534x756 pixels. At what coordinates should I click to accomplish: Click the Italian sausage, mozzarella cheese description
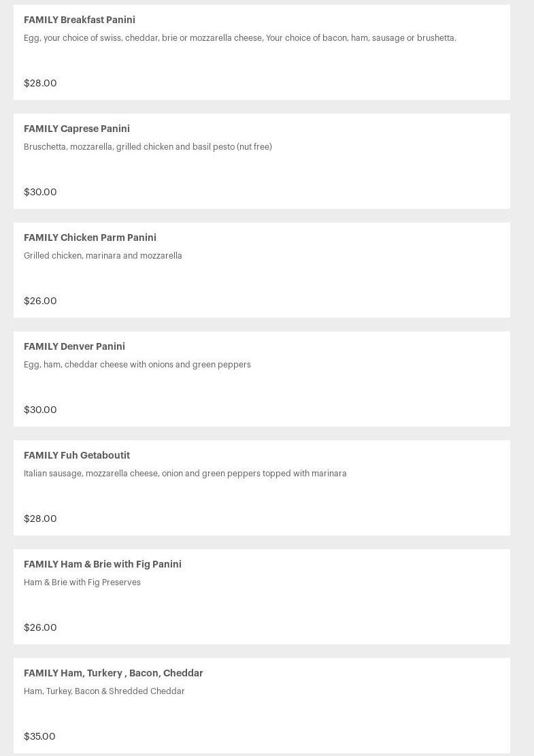185,474
